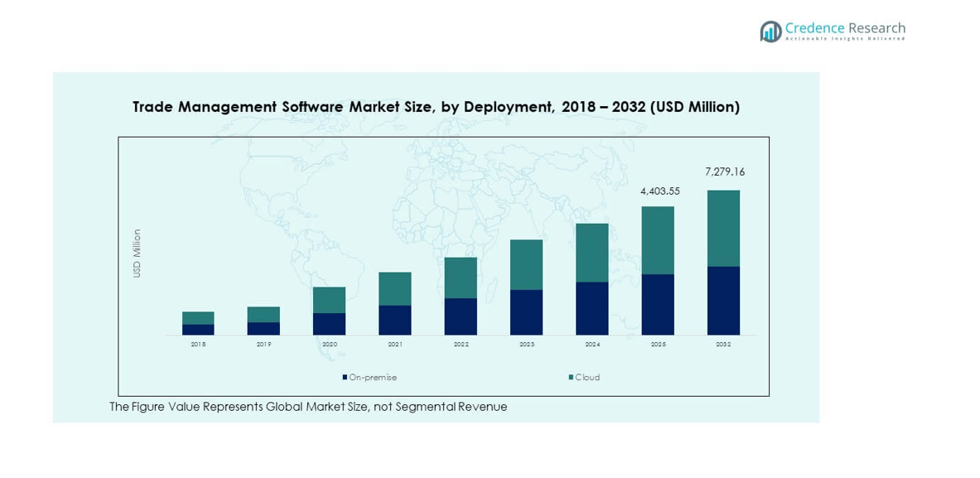Click the 4,403.55 data label
Viewport: 980px width, 478px height.
pos(659,191)
